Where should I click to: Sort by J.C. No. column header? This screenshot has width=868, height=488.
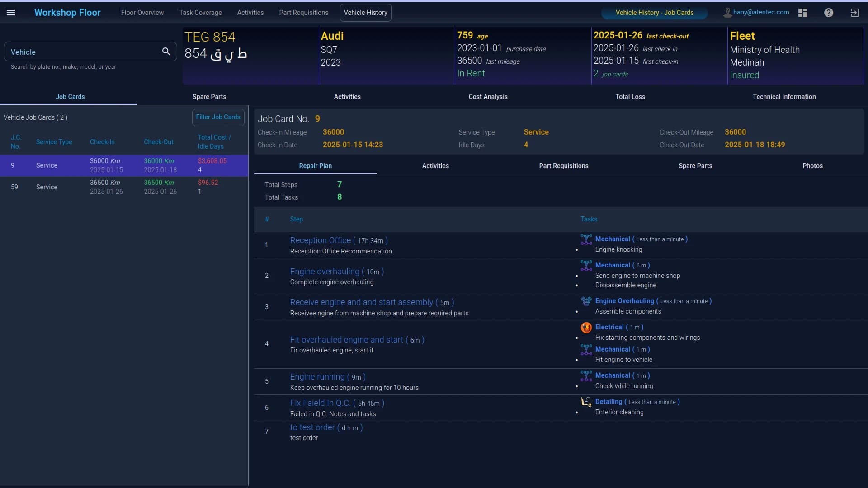click(16, 142)
